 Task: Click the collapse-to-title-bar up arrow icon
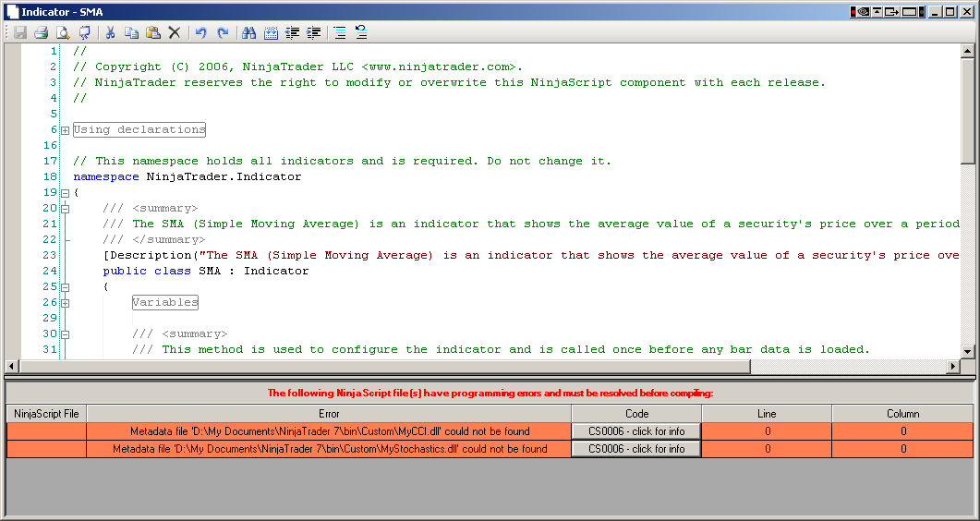click(877, 12)
